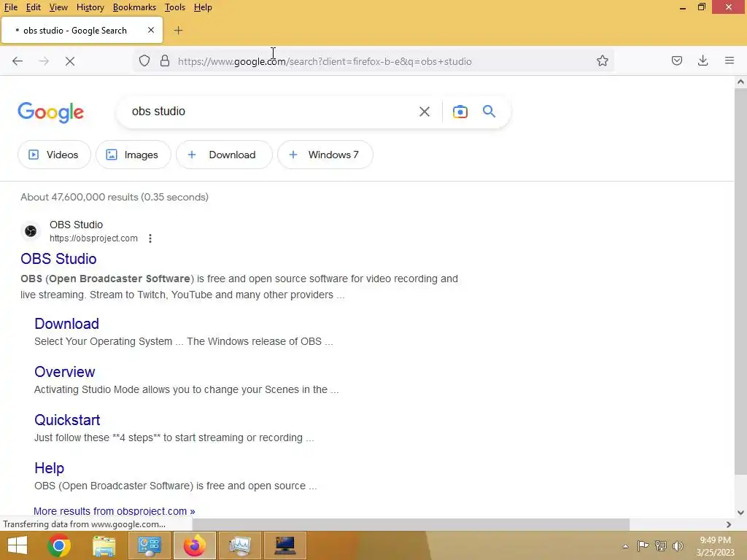
Task: Open More results from obsproject.com
Action: click(115, 511)
